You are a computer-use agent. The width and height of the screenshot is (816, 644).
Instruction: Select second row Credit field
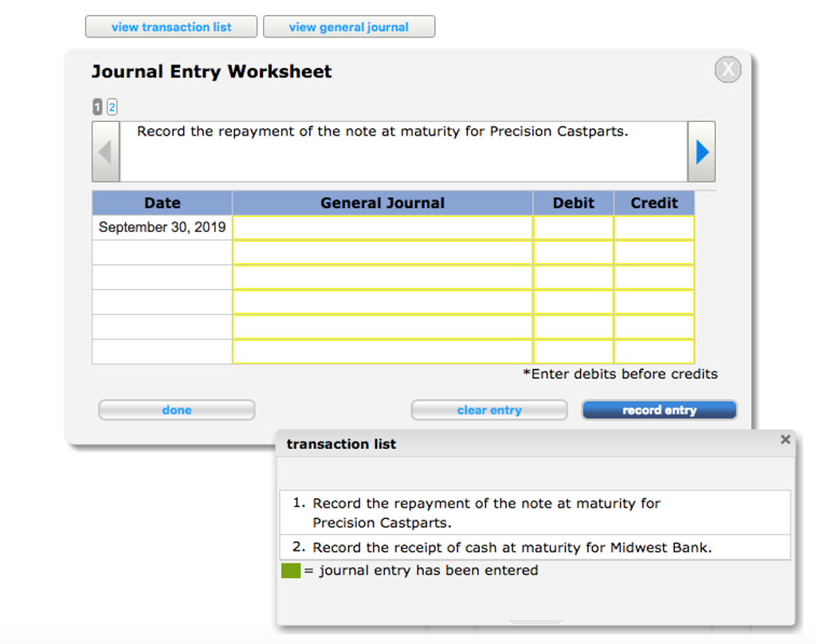click(x=654, y=253)
